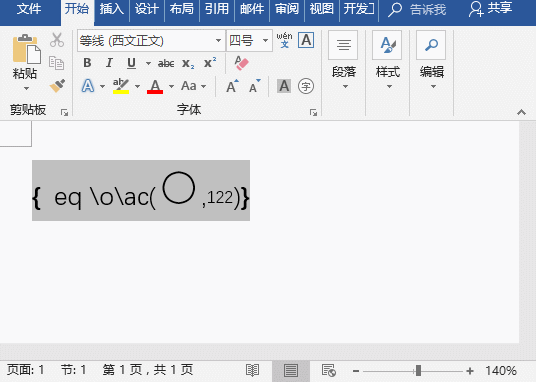Click the 节: 1 status entry
The height and width of the screenshot is (382, 536).
coord(73,370)
